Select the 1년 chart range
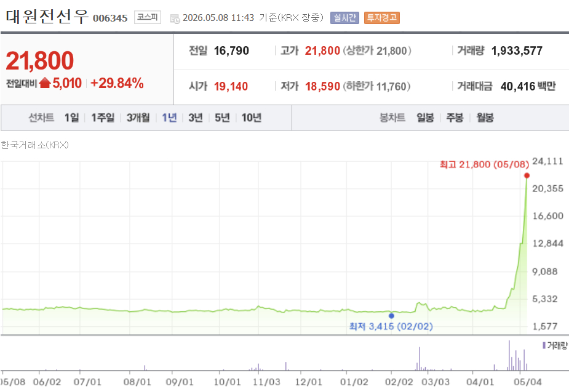Viewport: 569px width, 392px height. (x=169, y=118)
